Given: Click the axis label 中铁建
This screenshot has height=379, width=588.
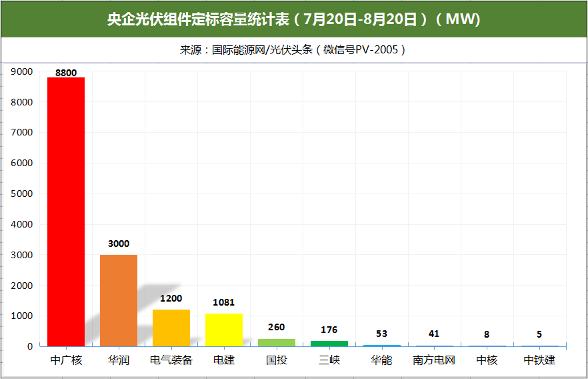Looking at the screenshot, I should pos(539,360).
